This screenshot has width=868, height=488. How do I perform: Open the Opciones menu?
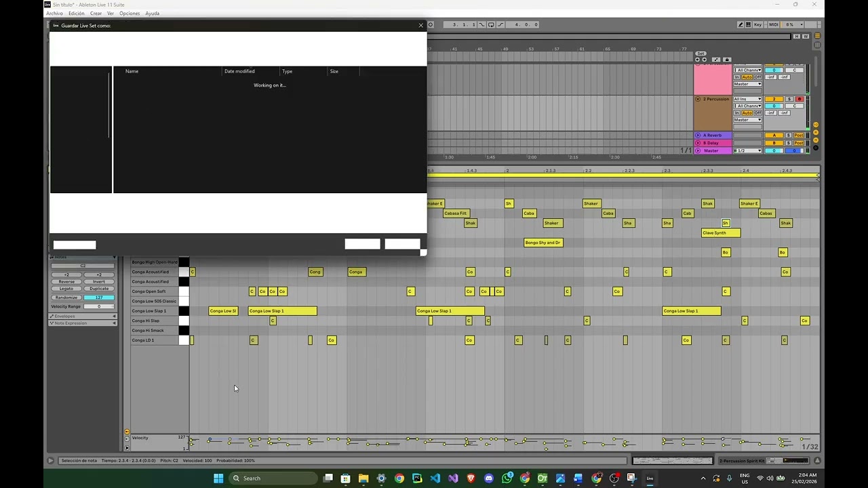pos(130,13)
